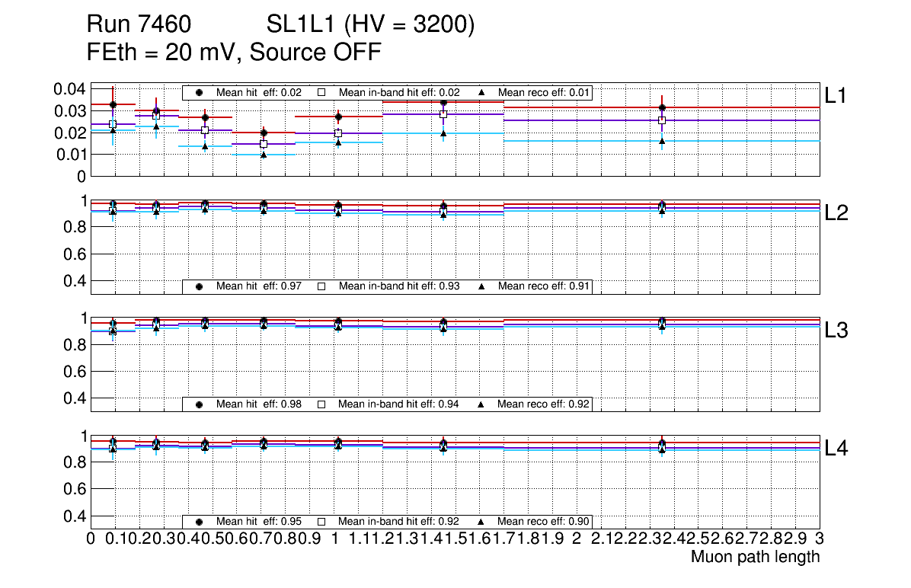Click the rightmost open square data point in L1
The width and height of the screenshot is (911, 588).
tap(662, 120)
